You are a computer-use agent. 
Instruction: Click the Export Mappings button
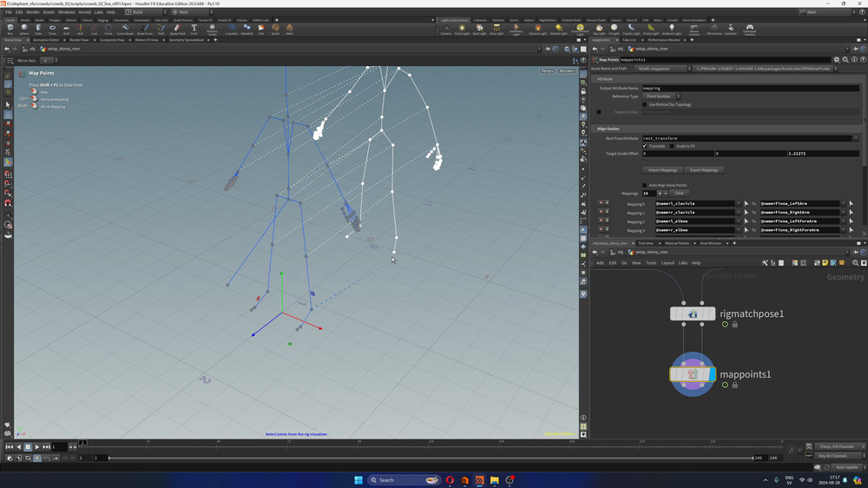(704, 170)
